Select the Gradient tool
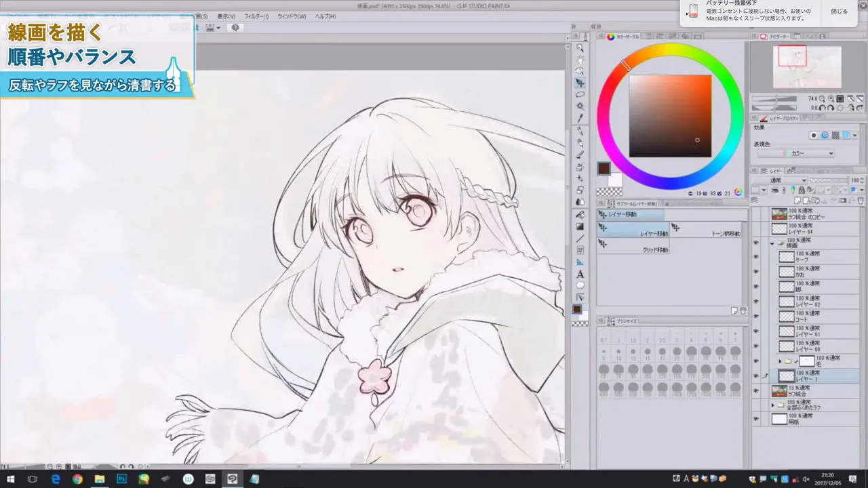Screen dimensions: 868x488 coord(580,226)
